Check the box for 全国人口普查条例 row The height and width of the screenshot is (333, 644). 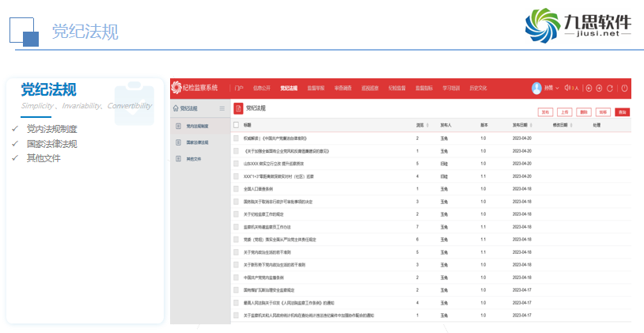pos(236,189)
